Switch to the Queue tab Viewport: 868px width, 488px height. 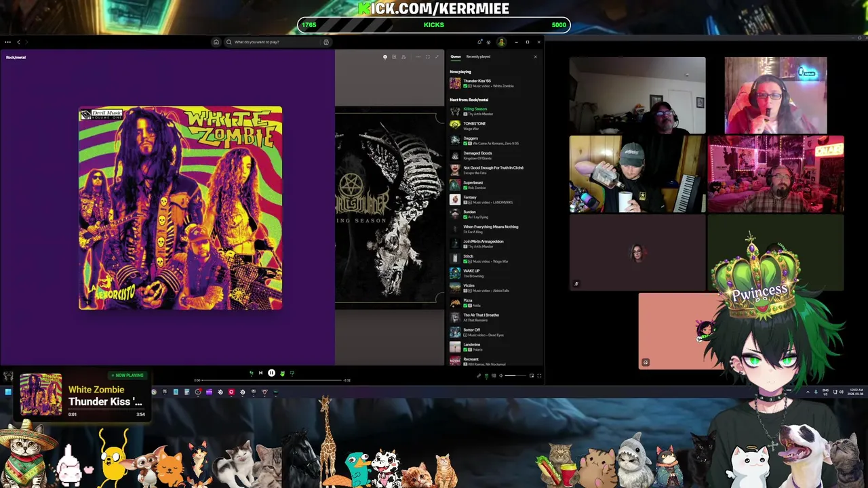click(x=456, y=57)
